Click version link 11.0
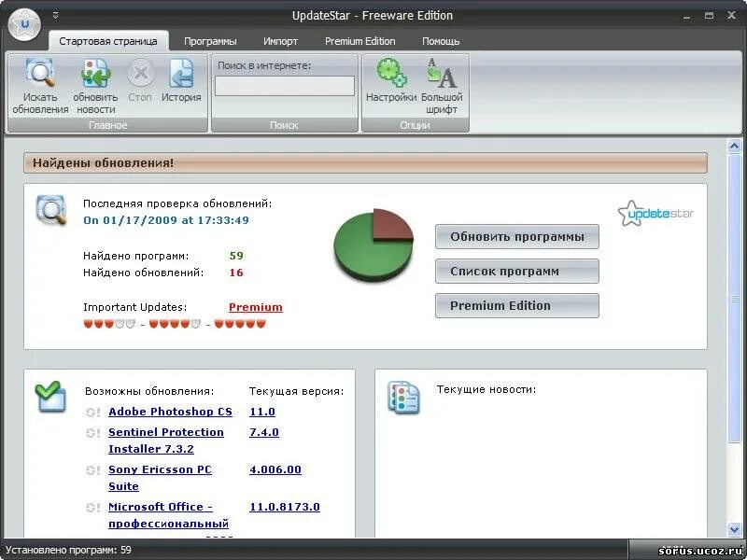The height and width of the screenshot is (560, 747). (x=262, y=412)
